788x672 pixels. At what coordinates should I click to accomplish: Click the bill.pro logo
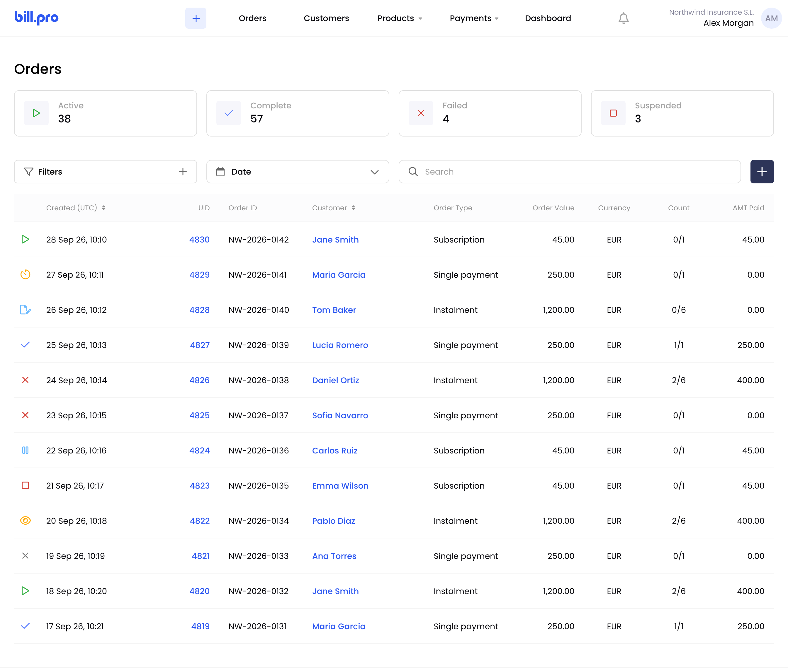point(37,18)
